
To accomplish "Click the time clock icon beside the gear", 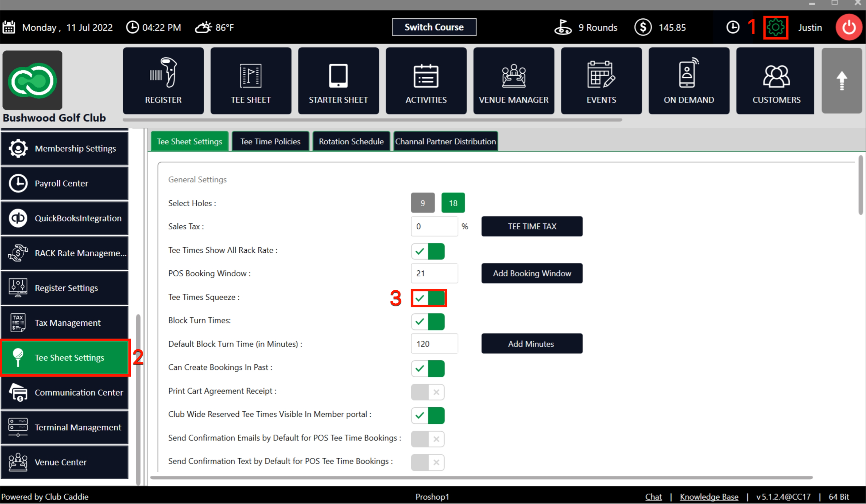I will click(x=732, y=28).
